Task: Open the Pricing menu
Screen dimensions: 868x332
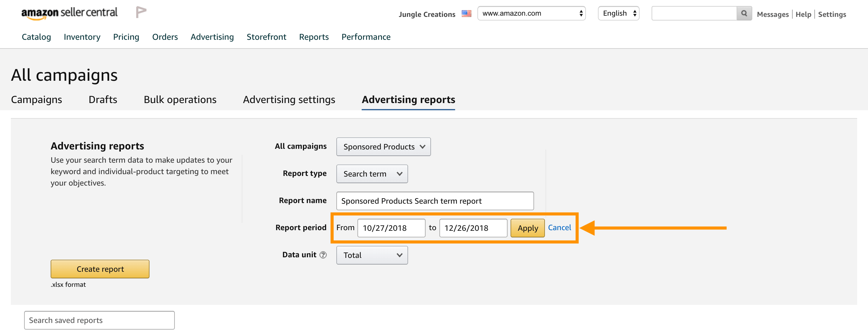Action: click(x=126, y=37)
